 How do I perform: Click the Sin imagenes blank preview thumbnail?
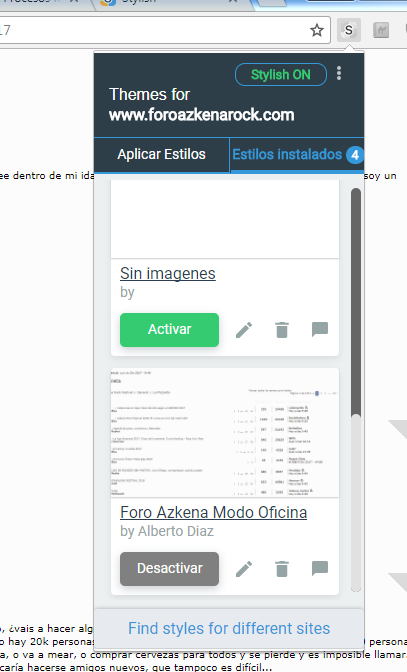click(224, 219)
